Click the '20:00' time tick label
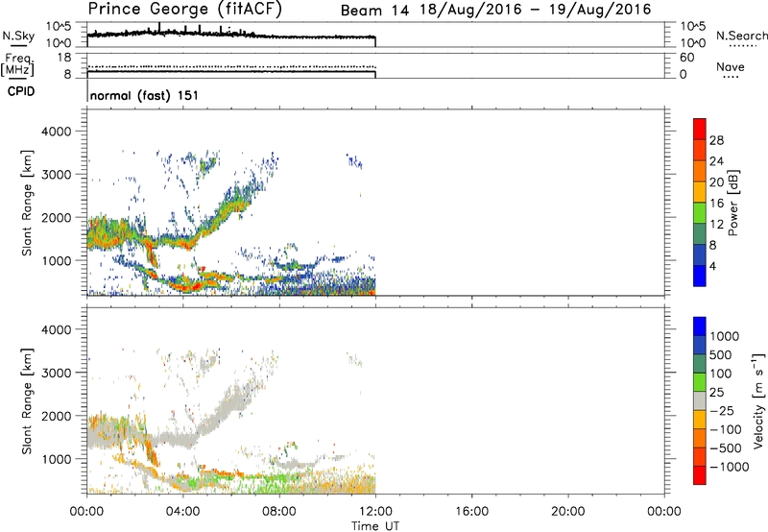768x532 pixels. click(567, 512)
